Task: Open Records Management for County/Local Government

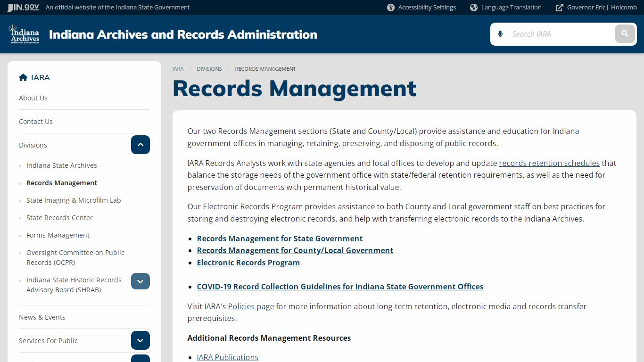Action: pyautogui.click(x=295, y=250)
